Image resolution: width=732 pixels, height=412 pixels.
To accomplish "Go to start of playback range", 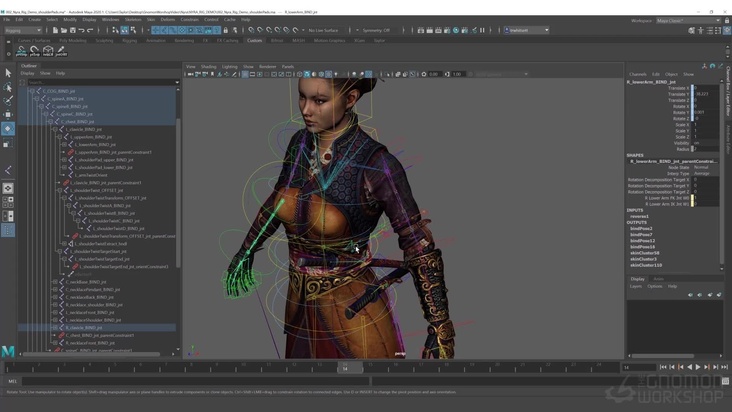I will pyautogui.click(x=663, y=367).
